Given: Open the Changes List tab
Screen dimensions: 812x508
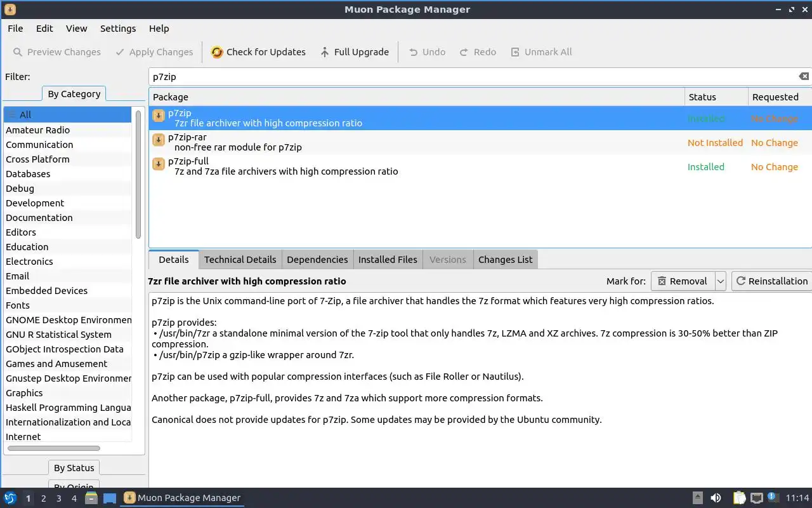Looking at the screenshot, I should pyautogui.click(x=505, y=260).
